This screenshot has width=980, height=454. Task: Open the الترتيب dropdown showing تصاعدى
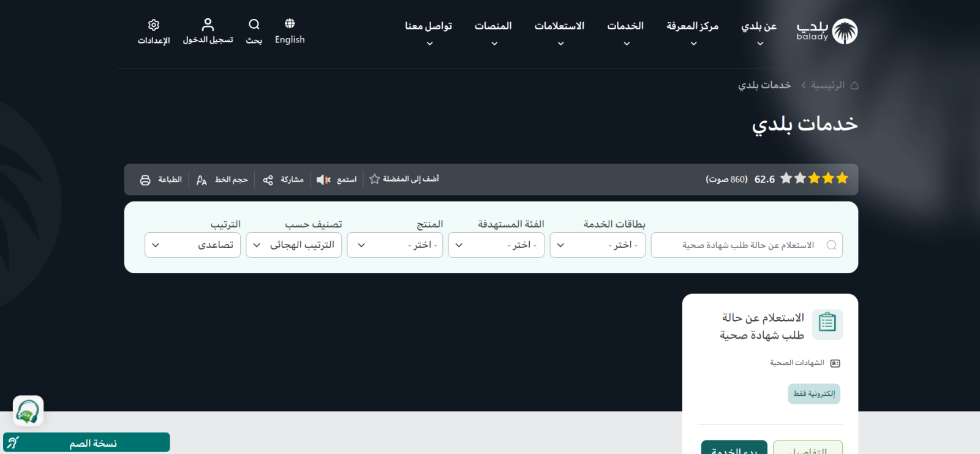[x=193, y=245]
